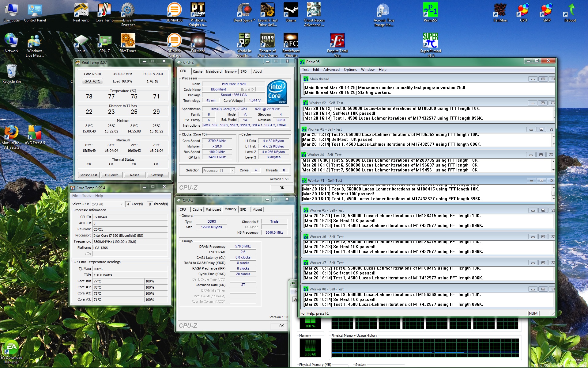588x368 pixels.
Task: Click the Worker #4 Self-Test scrollbar
Action: [553, 166]
